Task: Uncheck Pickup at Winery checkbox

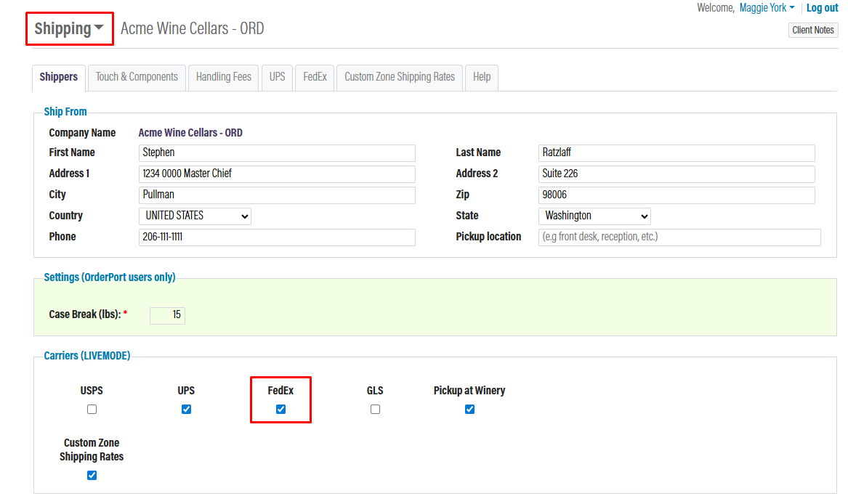Action: (x=469, y=410)
